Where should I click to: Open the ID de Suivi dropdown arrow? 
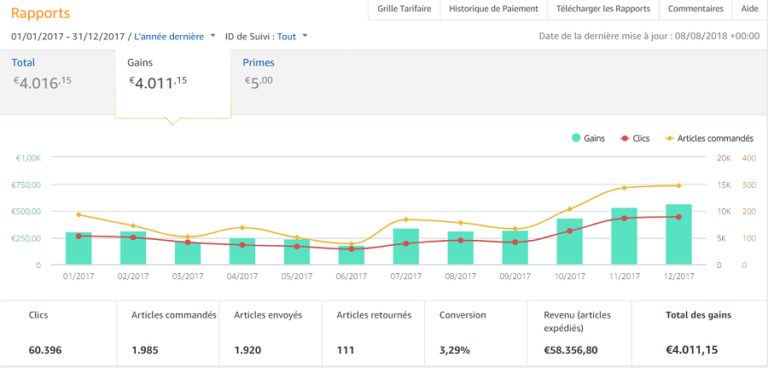coord(305,36)
